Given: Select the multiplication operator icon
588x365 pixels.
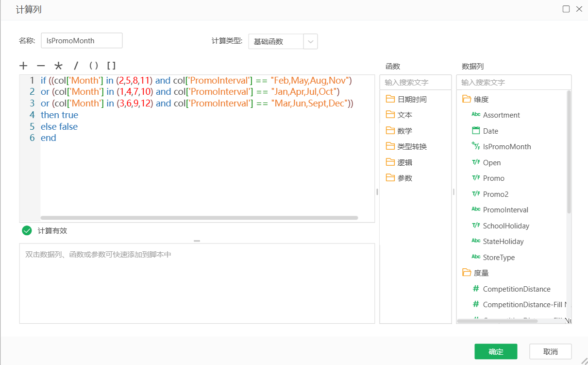Looking at the screenshot, I should click(x=58, y=66).
